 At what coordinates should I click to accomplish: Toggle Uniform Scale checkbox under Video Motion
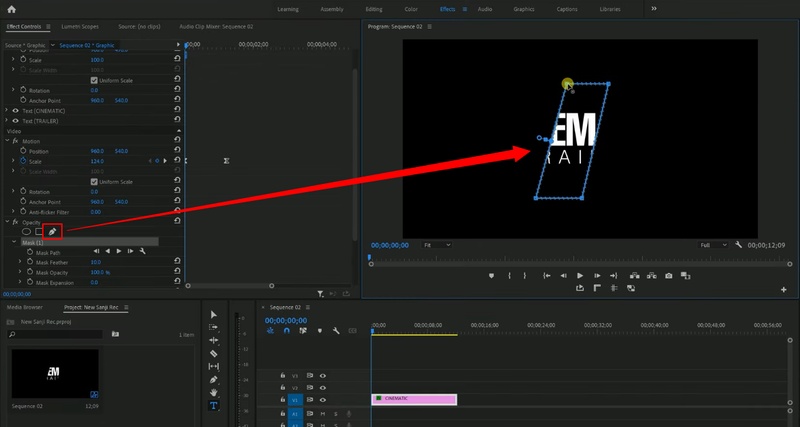tap(94, 181)
